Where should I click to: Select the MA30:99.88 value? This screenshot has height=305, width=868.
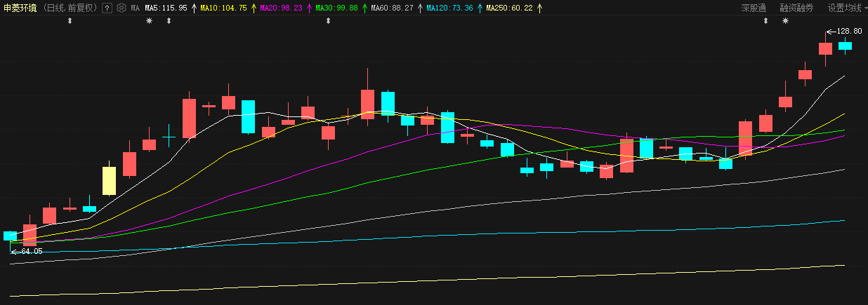point(336,8)
